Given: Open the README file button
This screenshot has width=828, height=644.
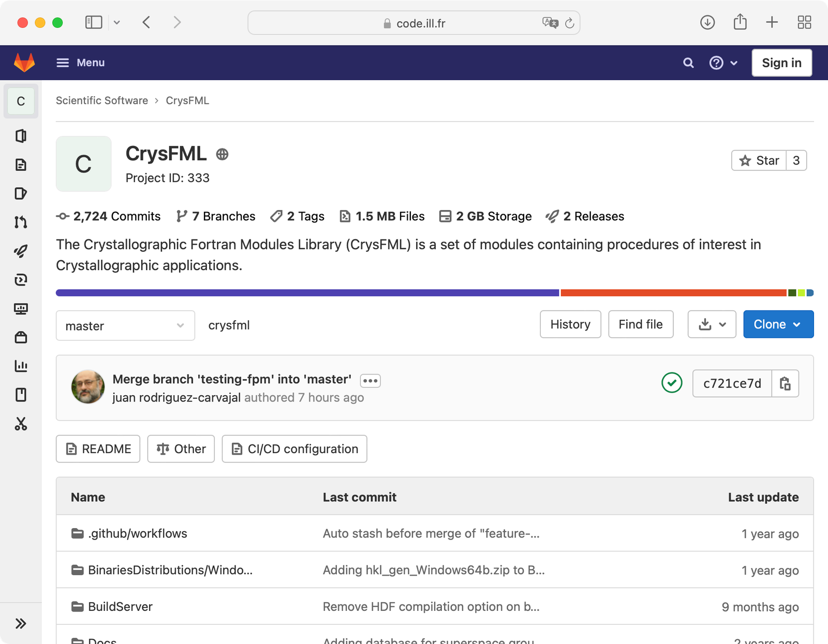Looking at the screenshot, I should 98,449.
